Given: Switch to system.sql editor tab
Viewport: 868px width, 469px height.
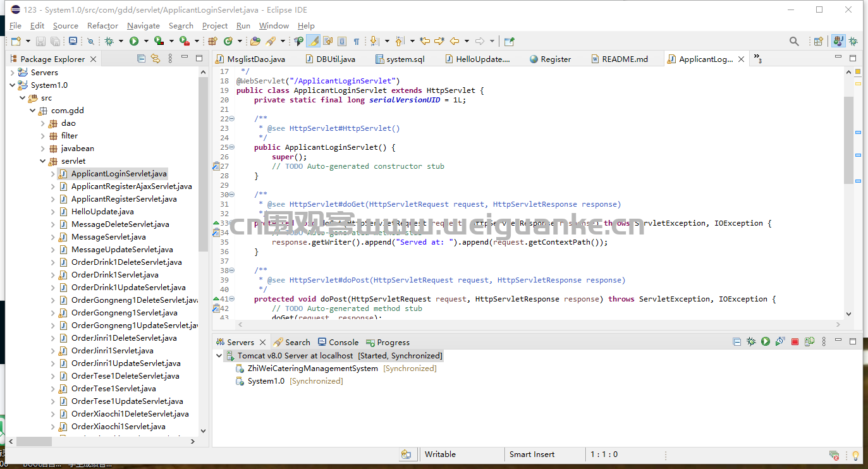Looking at the screenshot, I should click(400, 59).
